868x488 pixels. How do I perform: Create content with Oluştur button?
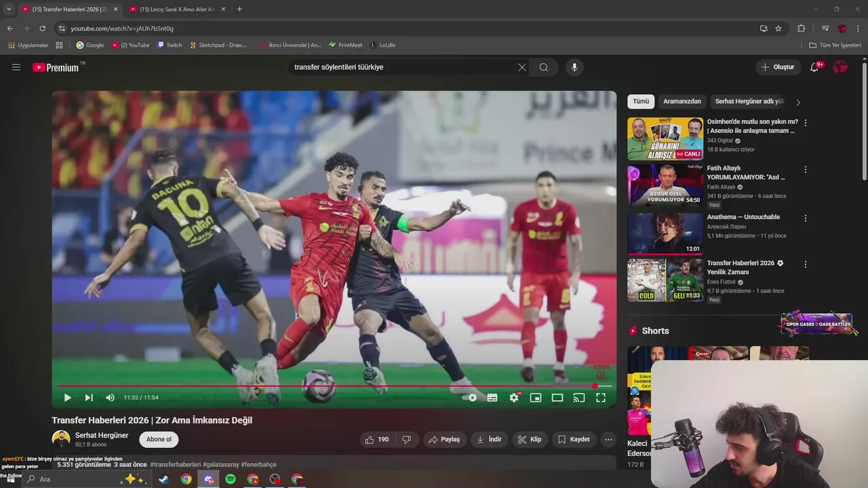(x=777, y=67)
